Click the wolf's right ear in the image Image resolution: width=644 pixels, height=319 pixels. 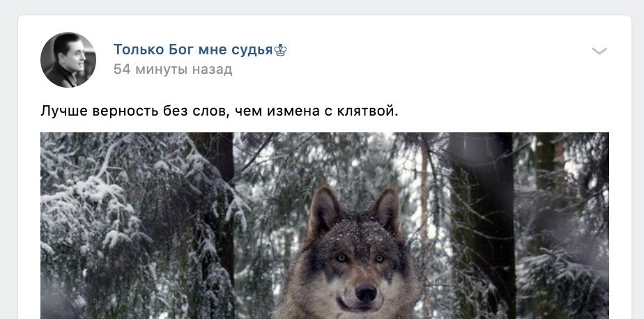386,210
